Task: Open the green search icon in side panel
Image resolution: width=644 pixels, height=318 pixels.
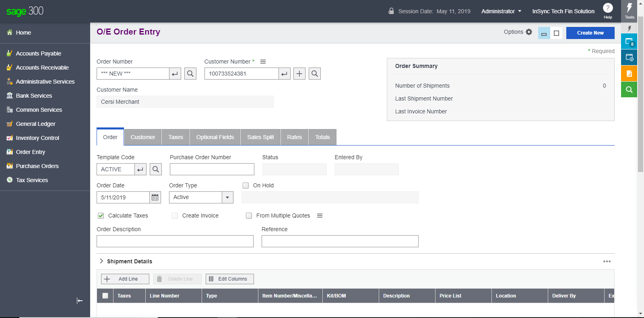Action: click(x=629, y=90)
